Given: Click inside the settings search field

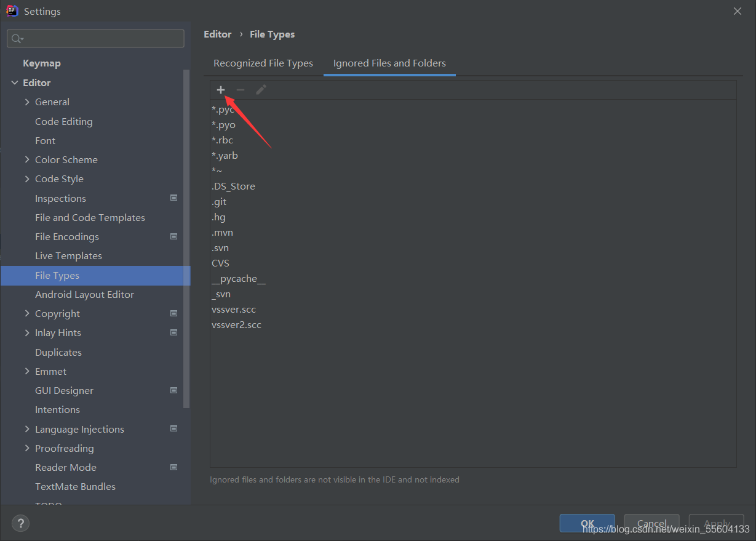Looking at the screenshot, I should coord(95,39).
